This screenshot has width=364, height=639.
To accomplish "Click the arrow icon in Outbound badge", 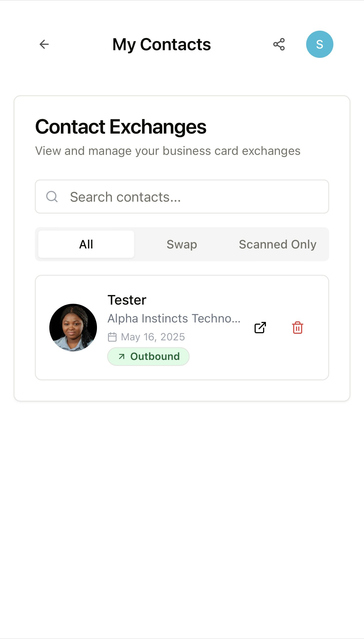I will tap(122, 357).
